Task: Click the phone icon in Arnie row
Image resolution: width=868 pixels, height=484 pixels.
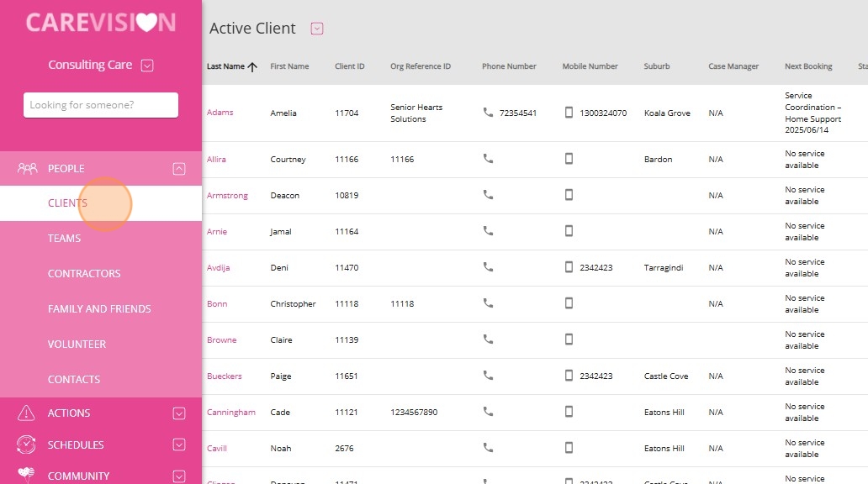Action: pos(488,231)
